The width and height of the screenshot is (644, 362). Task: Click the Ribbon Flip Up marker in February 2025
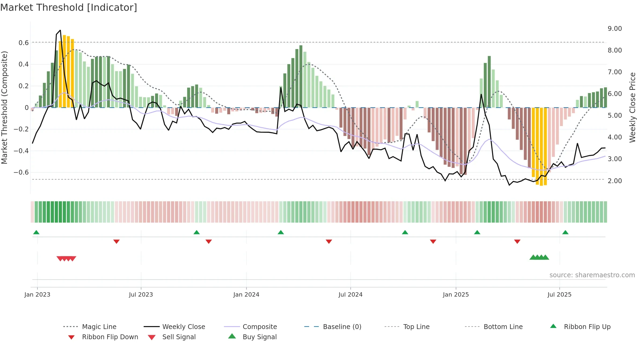point(477,232)
